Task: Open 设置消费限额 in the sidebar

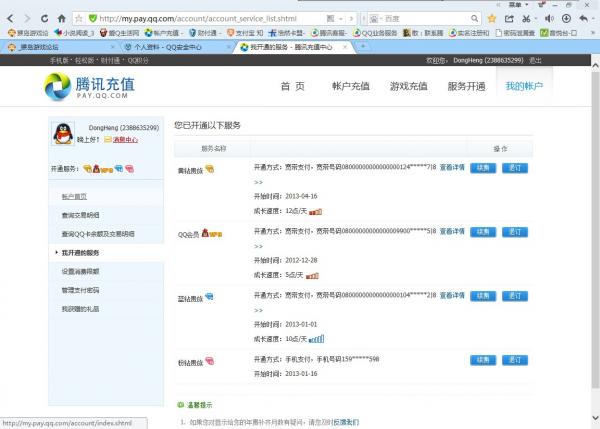Action: click(80, 271)
